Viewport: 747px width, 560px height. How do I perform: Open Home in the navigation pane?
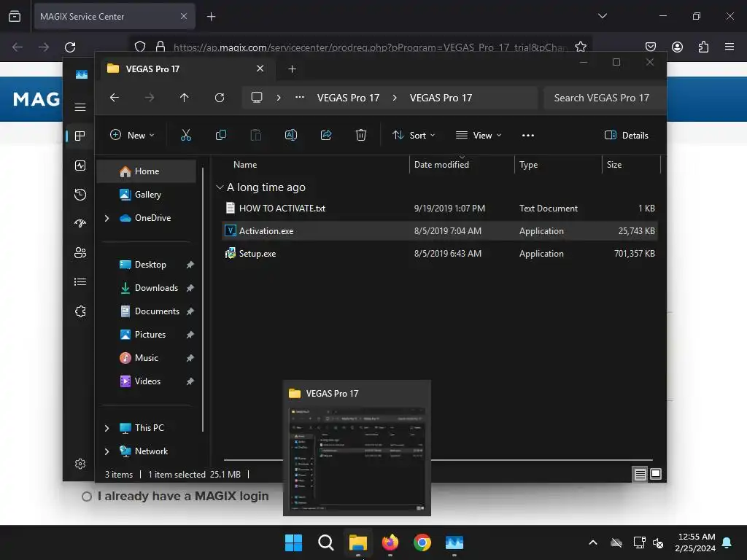(x=147, y=171)
